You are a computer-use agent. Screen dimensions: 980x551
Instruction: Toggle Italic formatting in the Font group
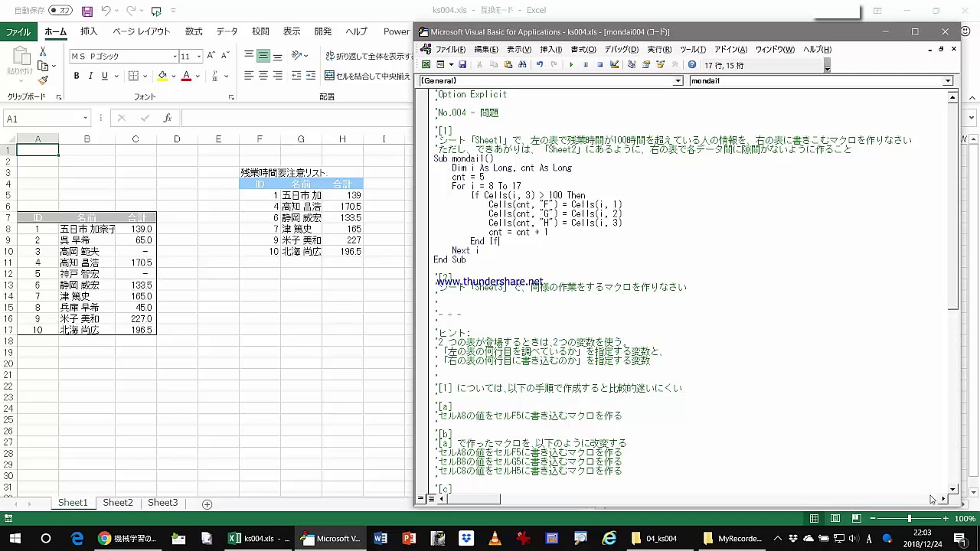click(90, 76)
